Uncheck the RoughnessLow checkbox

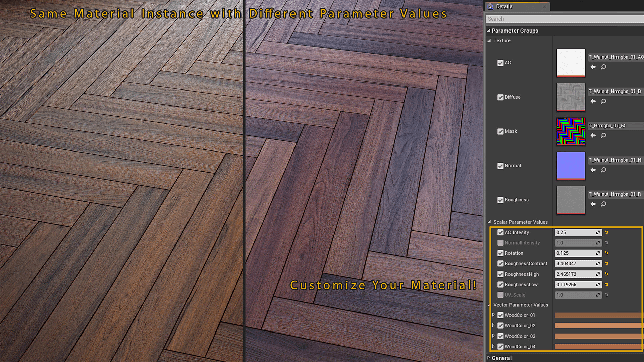[500, 284]
